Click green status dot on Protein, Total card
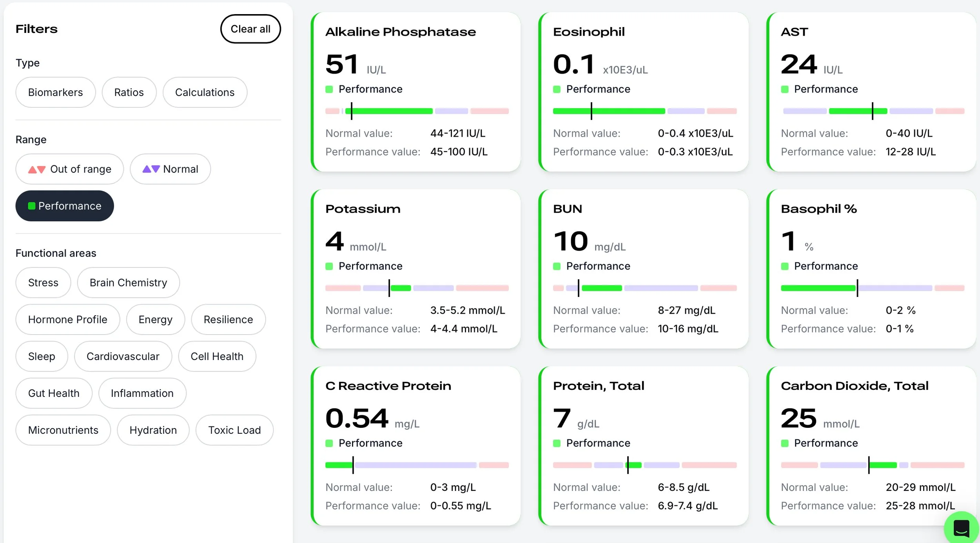980x543 pixels. [x=557, y=443]
